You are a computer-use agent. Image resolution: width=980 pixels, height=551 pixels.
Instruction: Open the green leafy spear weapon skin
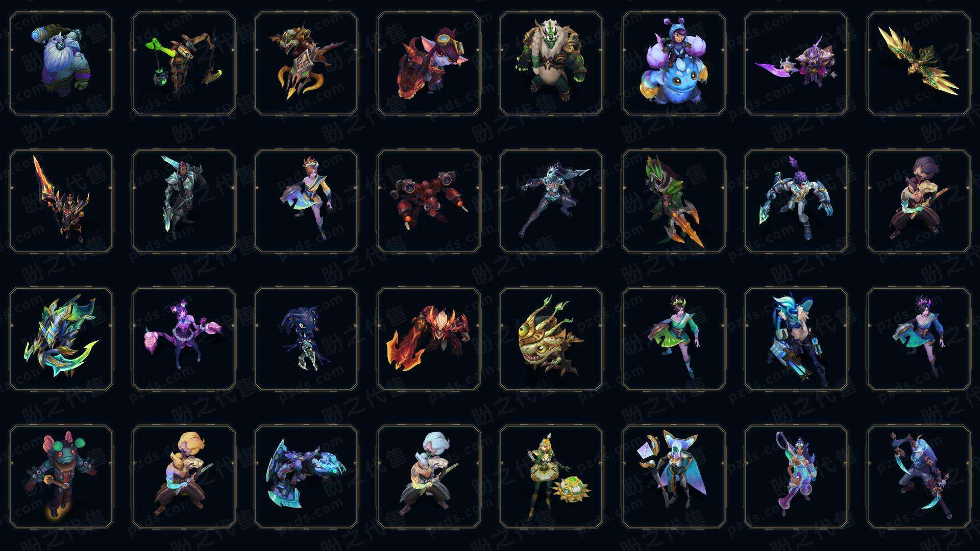pyautogui.click(x=674, y=201)
